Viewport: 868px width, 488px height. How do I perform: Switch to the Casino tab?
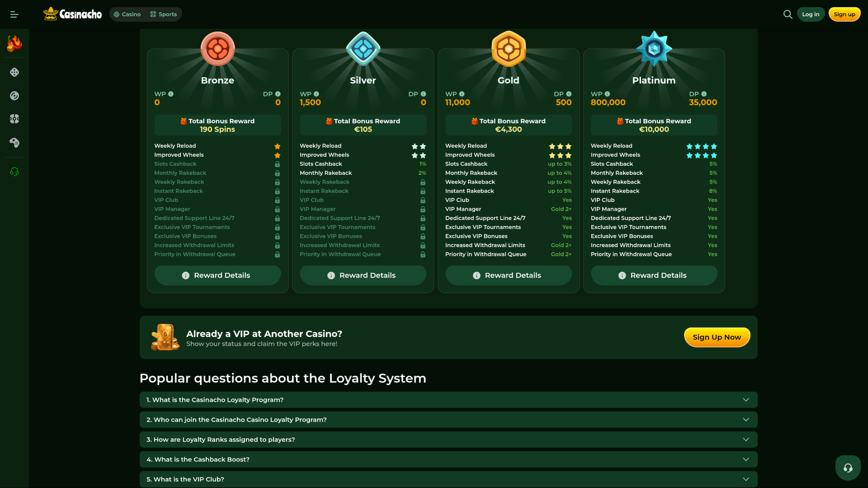(x=127, y=14)
